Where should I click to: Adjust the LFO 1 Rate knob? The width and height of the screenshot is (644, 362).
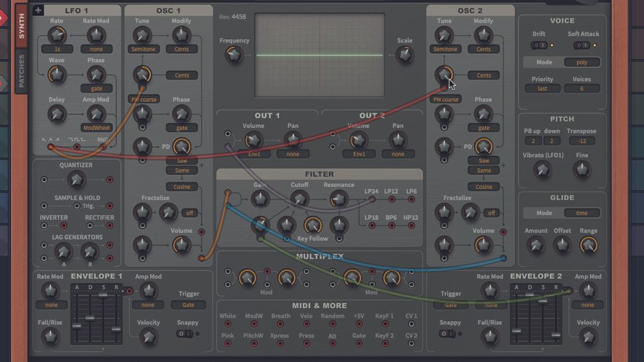point(57,35)
